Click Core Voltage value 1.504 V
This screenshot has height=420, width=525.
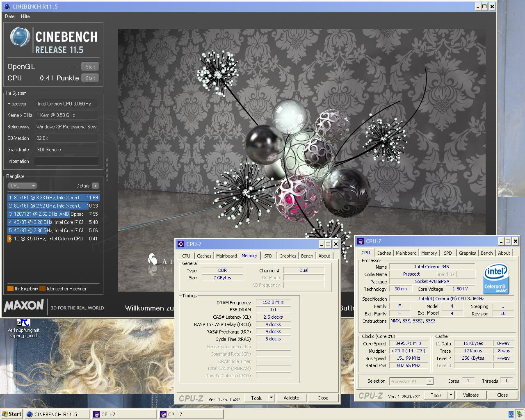pyautogui.click(x=460, y=289)
